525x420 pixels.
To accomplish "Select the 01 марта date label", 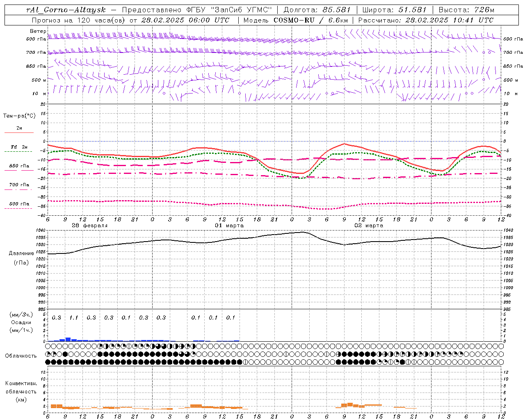I will 229,226.
